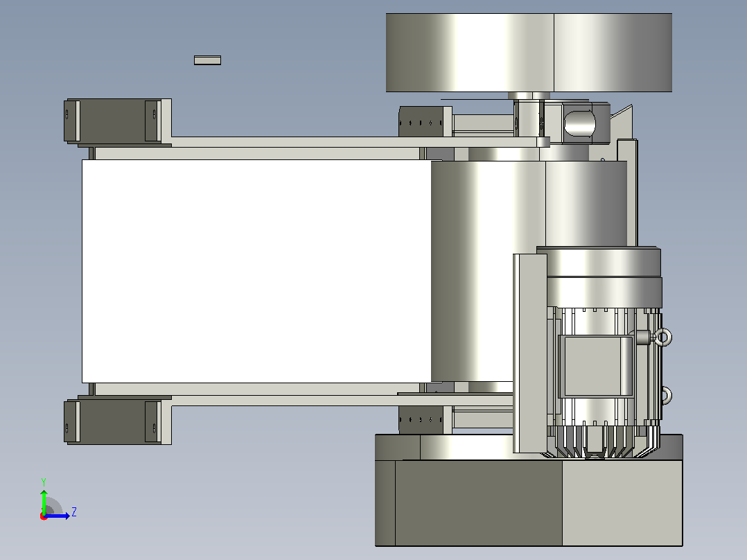Select the light gray face of the base block
Image resolution: width=747 pixels, height=560 pixels.
(622, 502)
